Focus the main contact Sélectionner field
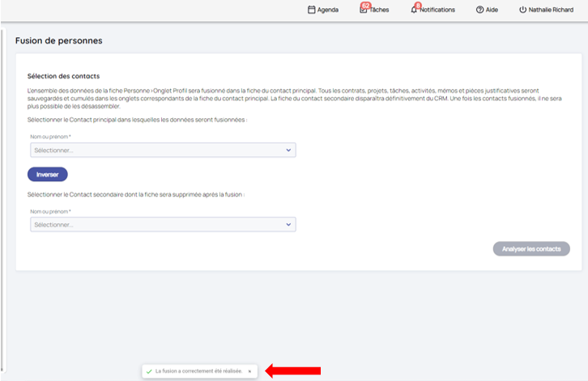The height and width of the screenshot is (381, 588). click(x=154, y=150)
